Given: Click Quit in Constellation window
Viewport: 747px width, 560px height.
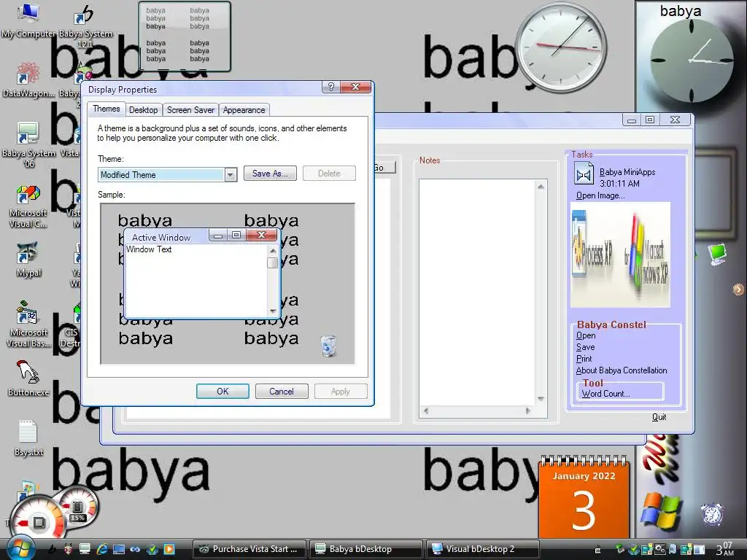Looking at the screenshot, I should (x=659, y=417).
